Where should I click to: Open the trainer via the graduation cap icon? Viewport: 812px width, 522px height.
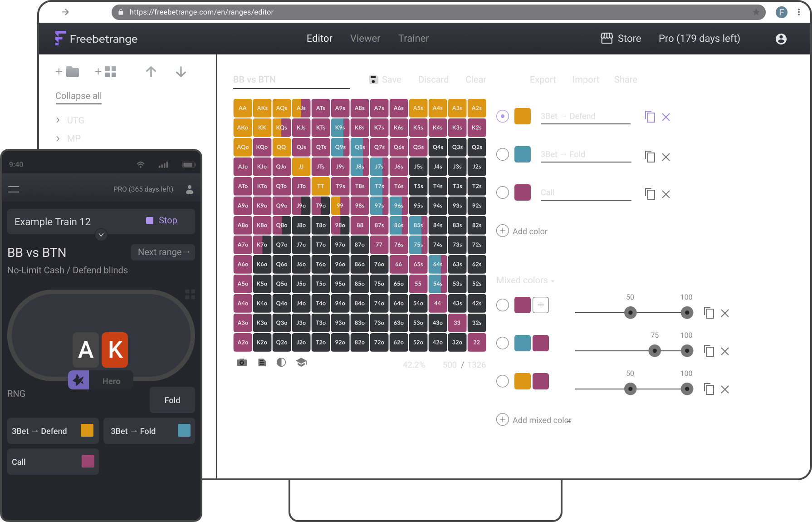click(x=301, y=362)
